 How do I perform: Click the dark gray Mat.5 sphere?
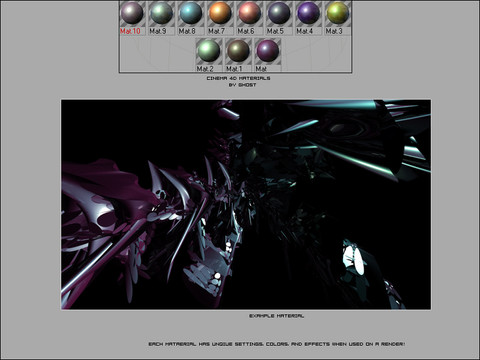(x=279, y=13)
